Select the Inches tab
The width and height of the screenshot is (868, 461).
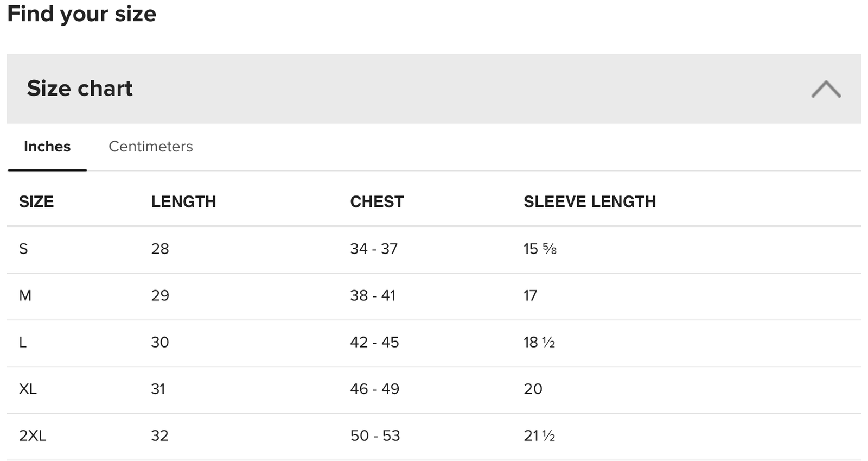[47, 147]
